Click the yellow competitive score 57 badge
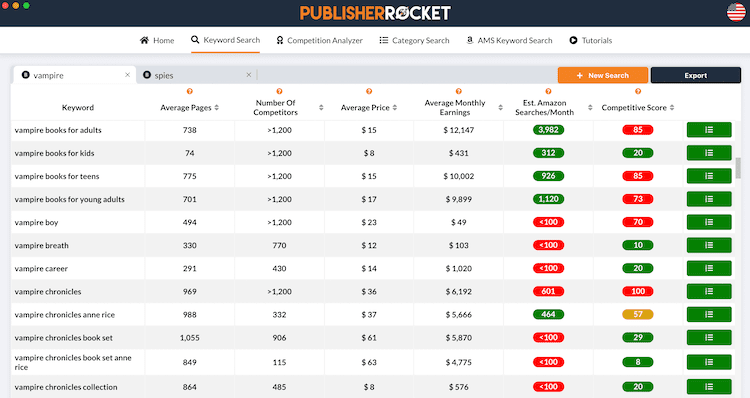Screen dimensions: 750x398 pyautogui.click(x=638, y=314)
